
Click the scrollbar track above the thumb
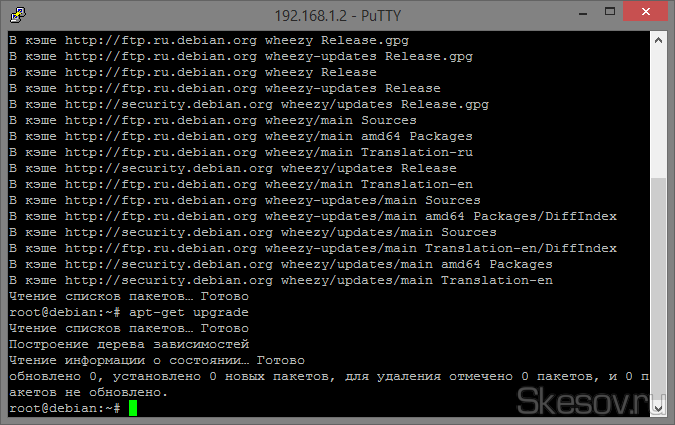tap(657, 110)
